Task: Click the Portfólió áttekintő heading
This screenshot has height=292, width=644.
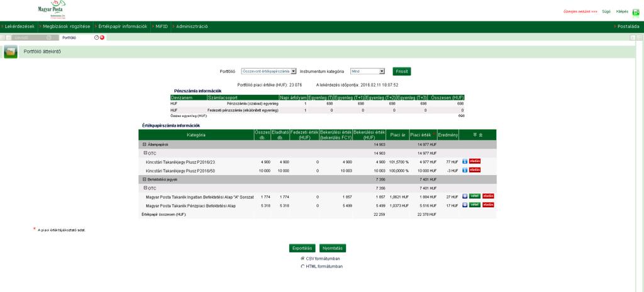Action: pyautogui.click(x=42, y=51)
